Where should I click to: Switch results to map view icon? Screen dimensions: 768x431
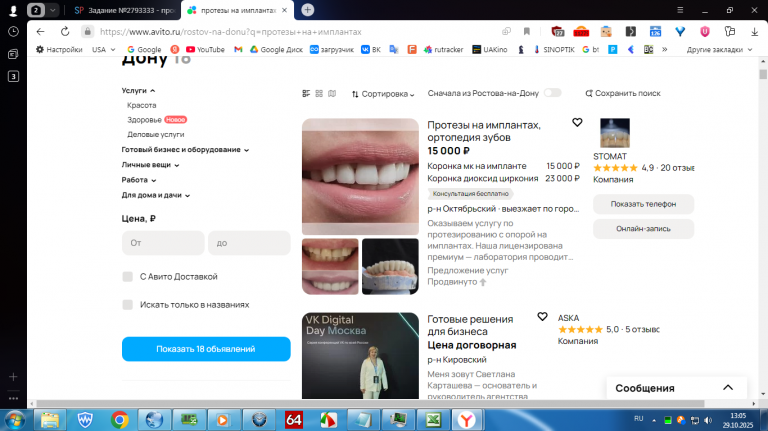[332, 94]
